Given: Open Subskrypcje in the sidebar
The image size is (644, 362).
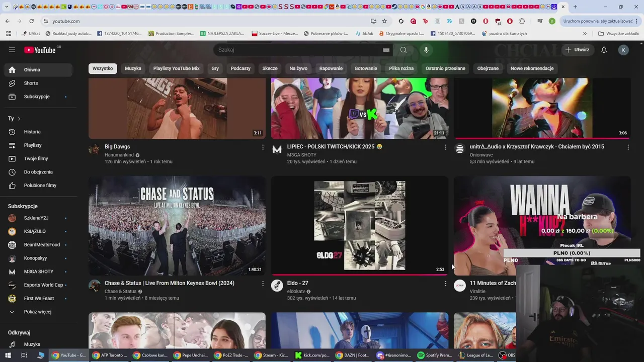Looking at the screenshot, I should [x=39, y=97].
